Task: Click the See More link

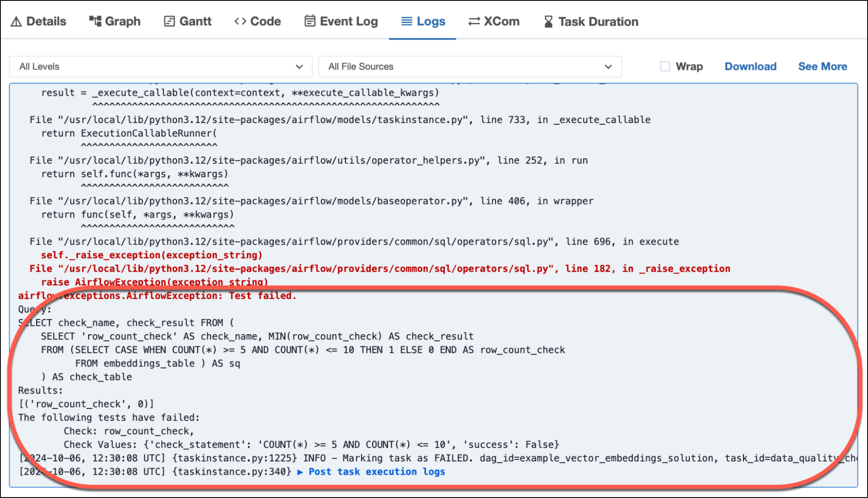Action: [x=822, y=66]
